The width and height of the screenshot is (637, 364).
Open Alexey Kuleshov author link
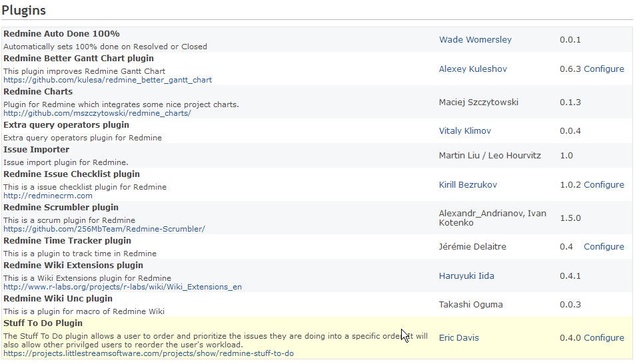tap(473, 69)
